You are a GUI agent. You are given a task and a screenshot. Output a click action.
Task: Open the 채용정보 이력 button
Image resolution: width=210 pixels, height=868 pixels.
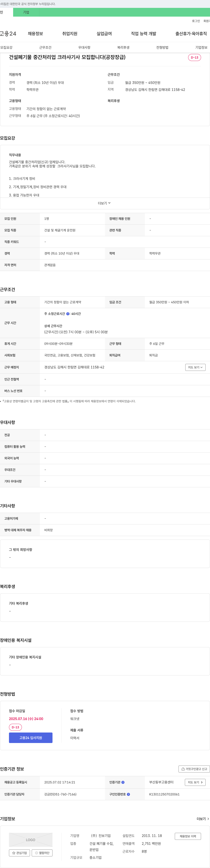[188, 836]
